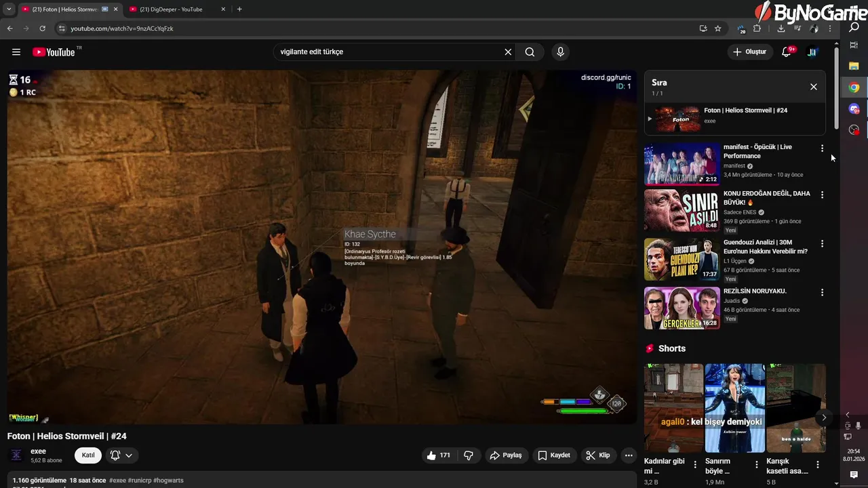Open the YouTube account avatar menu
The height and width of the screenshot is (488, 868).
812,52
